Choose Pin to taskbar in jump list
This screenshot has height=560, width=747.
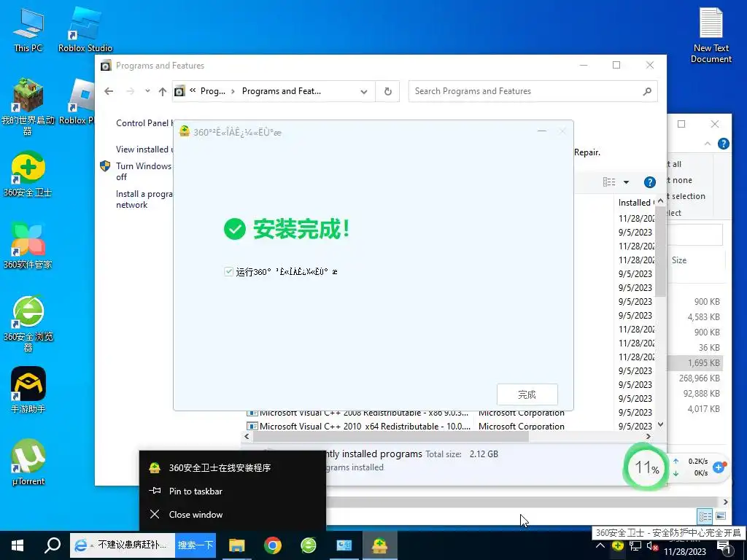233,491
